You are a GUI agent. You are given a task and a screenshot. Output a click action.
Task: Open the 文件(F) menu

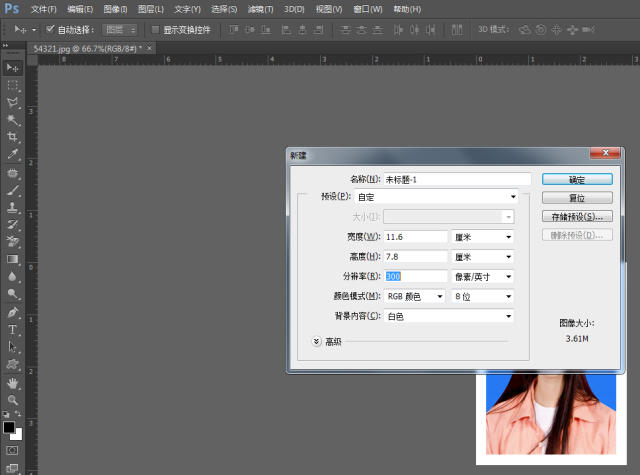pos(43,8)
